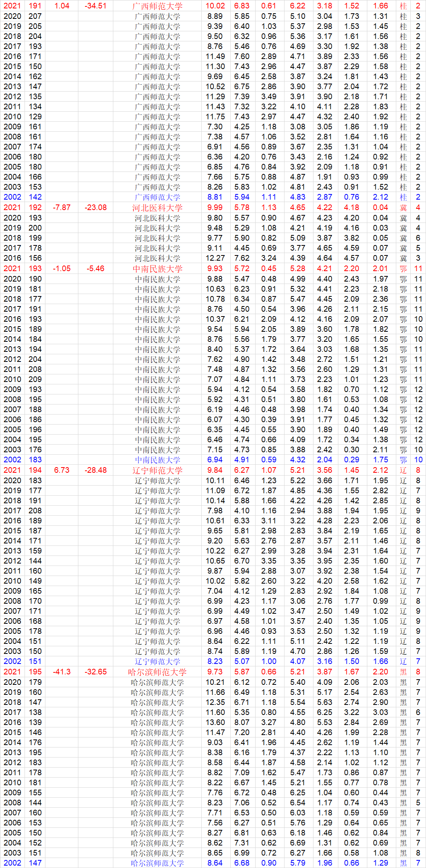426x868 pixels.
Task: Select the 辽 cell in 辽宁师范大学 2021 row
Action: coord(403,470)
